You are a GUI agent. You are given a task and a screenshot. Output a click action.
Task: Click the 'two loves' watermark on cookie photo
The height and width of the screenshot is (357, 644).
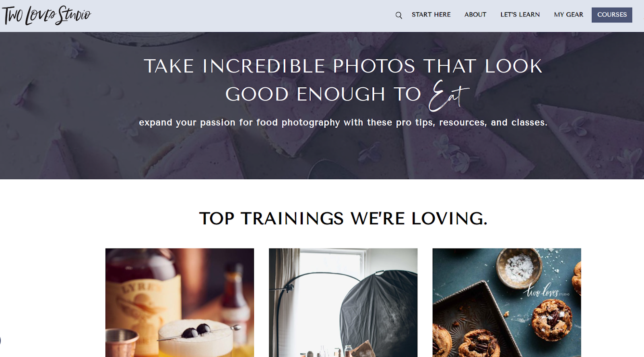point(546,290)
